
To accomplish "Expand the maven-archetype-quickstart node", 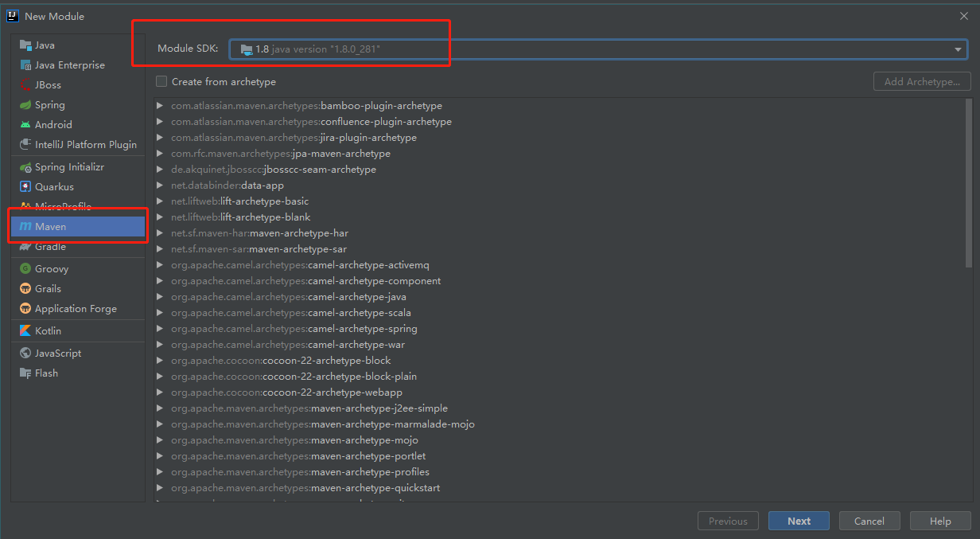I will click(160, 488).
